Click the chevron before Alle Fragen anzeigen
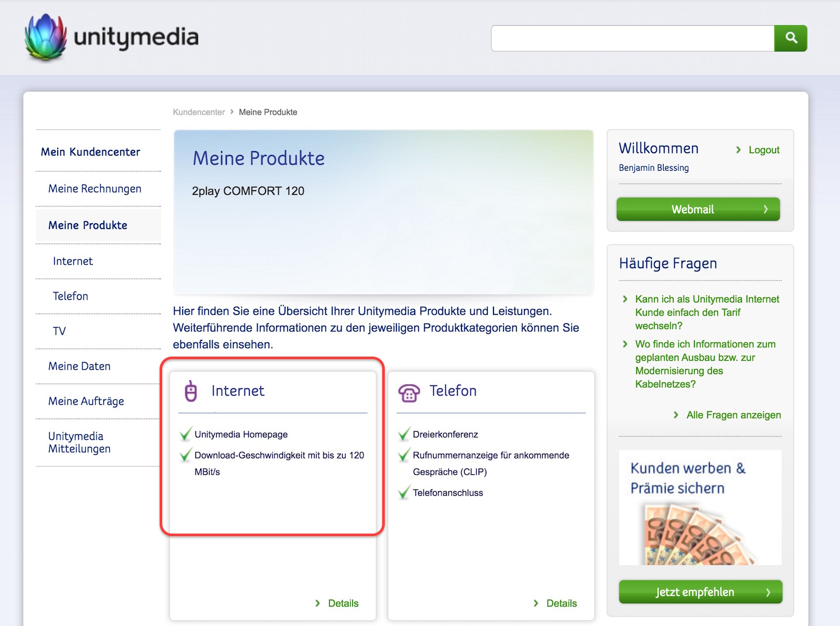 click(676, 415)
